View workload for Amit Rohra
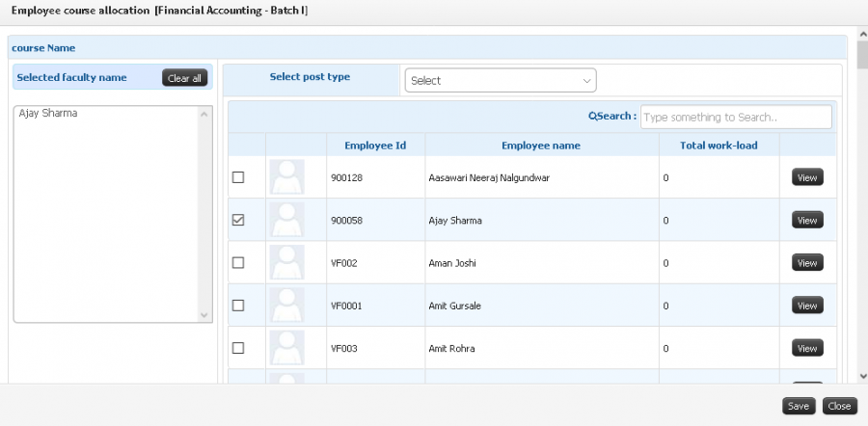 pyautogui.click(x=807, y=348)
